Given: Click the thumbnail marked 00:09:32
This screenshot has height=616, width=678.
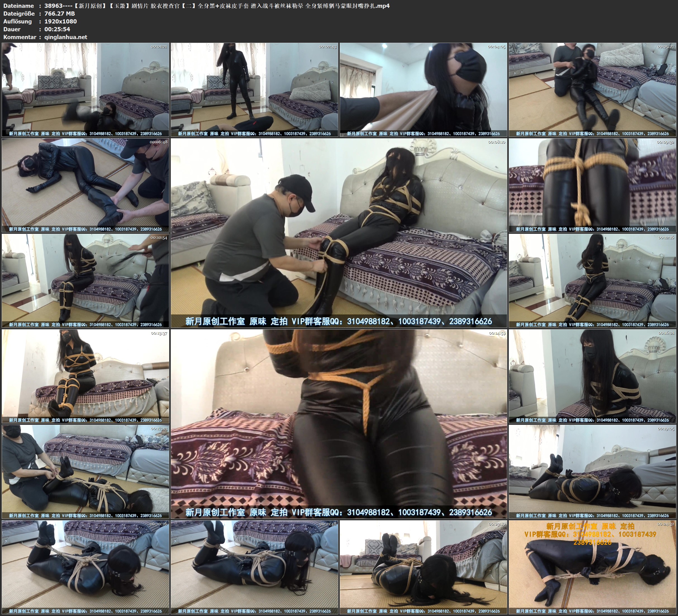Looking at the screenshot, I should coord(592,185).
